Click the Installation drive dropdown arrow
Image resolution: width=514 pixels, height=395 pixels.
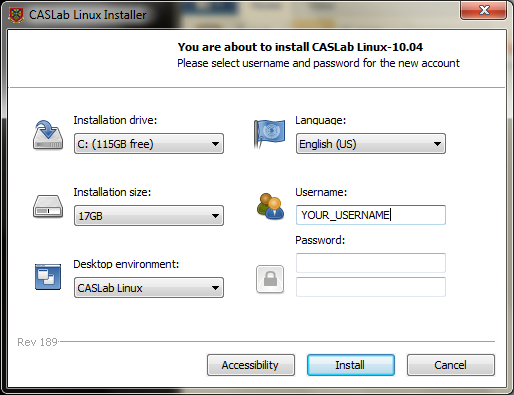tap(215, 144)
